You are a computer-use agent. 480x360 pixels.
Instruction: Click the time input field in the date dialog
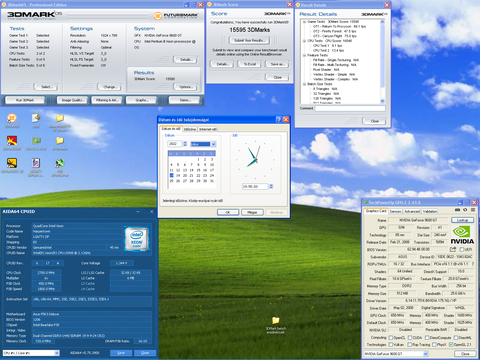coord(255,186)
